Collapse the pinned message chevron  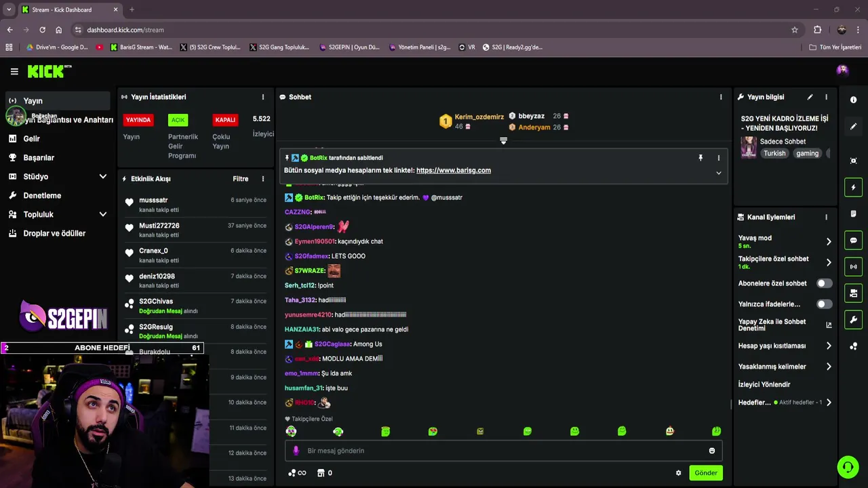click(x=719, y=173)
